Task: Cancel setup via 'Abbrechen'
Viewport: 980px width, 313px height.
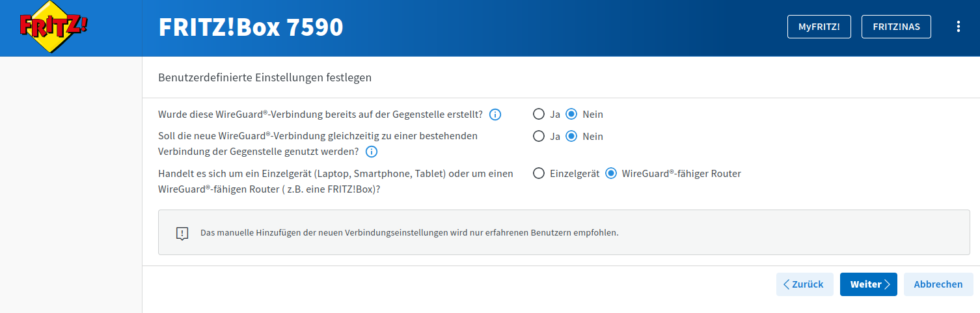Action: [938, 284]
